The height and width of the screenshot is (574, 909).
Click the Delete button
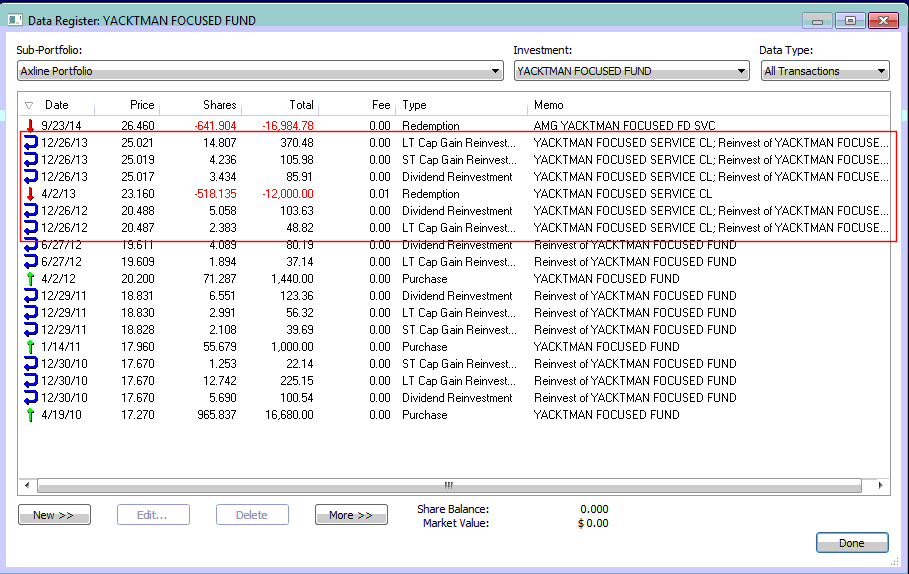click(x=252, y=515)
